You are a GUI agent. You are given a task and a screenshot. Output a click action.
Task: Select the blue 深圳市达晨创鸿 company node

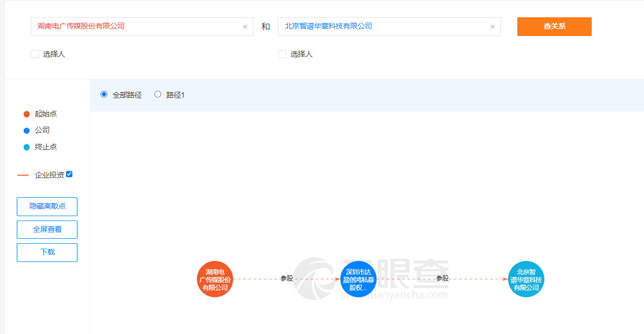coord(358,279)
